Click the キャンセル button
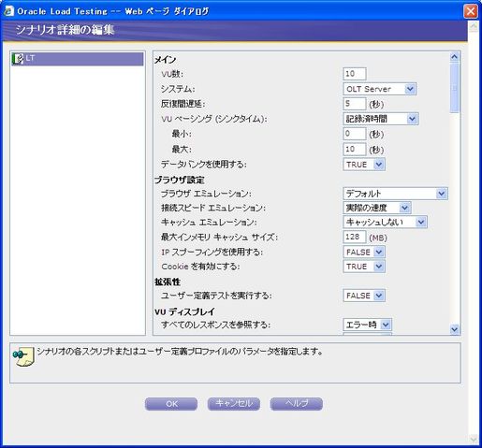Screen dimensions: 482x448 click(234, 404)
